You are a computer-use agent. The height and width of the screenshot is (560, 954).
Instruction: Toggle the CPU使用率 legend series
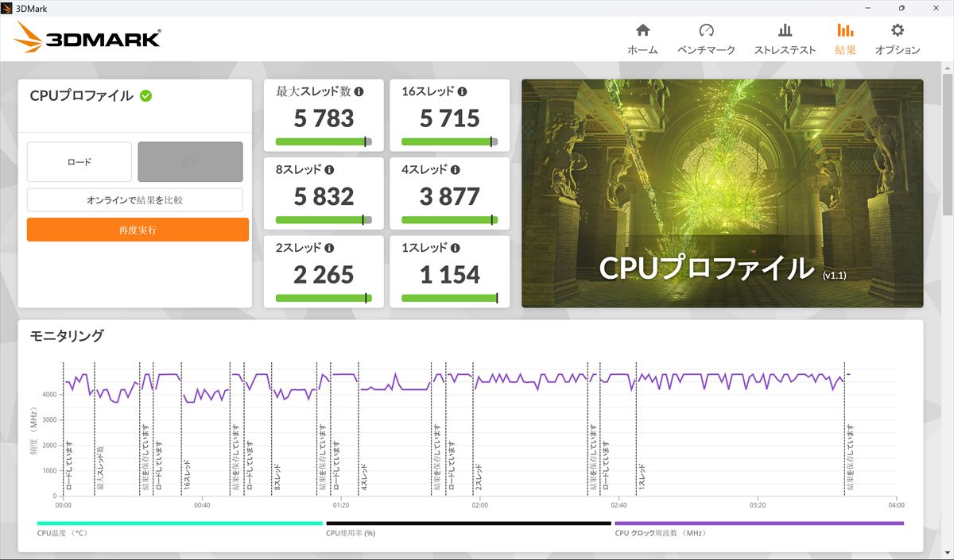tap(468, 527)
